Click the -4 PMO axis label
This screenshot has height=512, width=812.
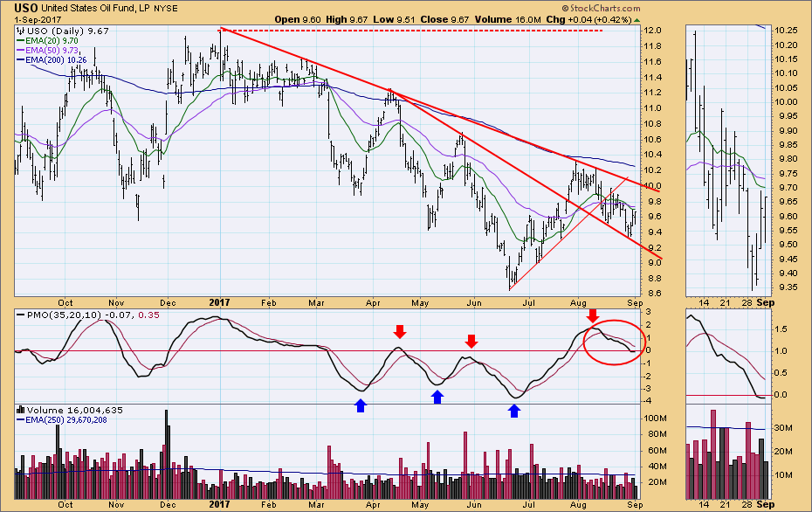pyautogui.click(x=647, y=400)
